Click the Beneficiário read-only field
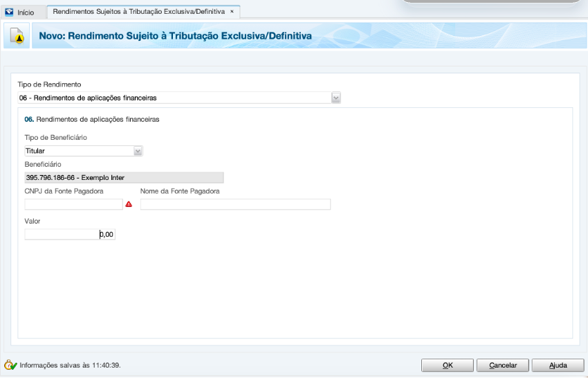The image size is (588, 378). tap(124, 177)
